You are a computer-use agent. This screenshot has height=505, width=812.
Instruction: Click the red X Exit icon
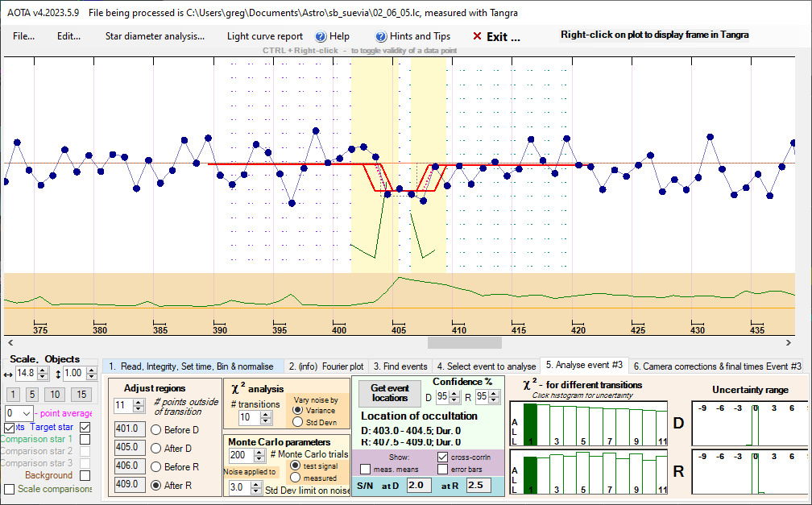pos(477,36)
